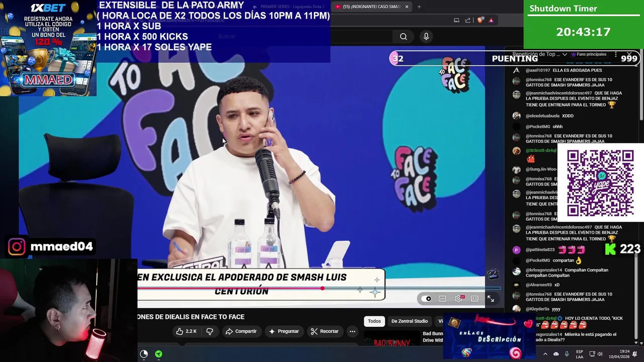This screenshot has width=644, height=362.
Task: Click @axel10197 username in chat
Action: click(x=538, y=70)
